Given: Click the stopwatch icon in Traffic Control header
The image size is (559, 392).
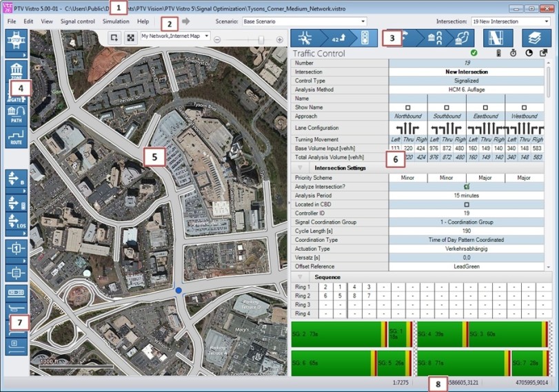Looking at the screenshot, I should click(x=513, y=53).
